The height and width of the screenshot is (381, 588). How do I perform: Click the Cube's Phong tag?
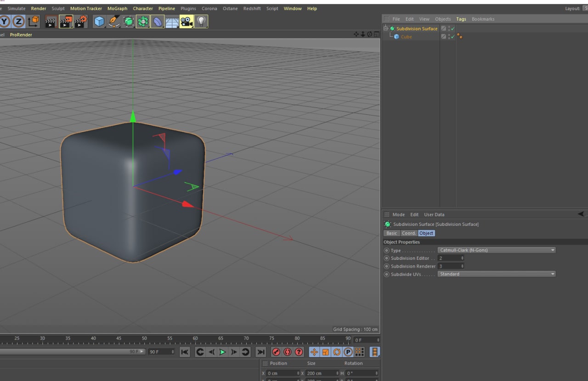(x=459, y=37)
